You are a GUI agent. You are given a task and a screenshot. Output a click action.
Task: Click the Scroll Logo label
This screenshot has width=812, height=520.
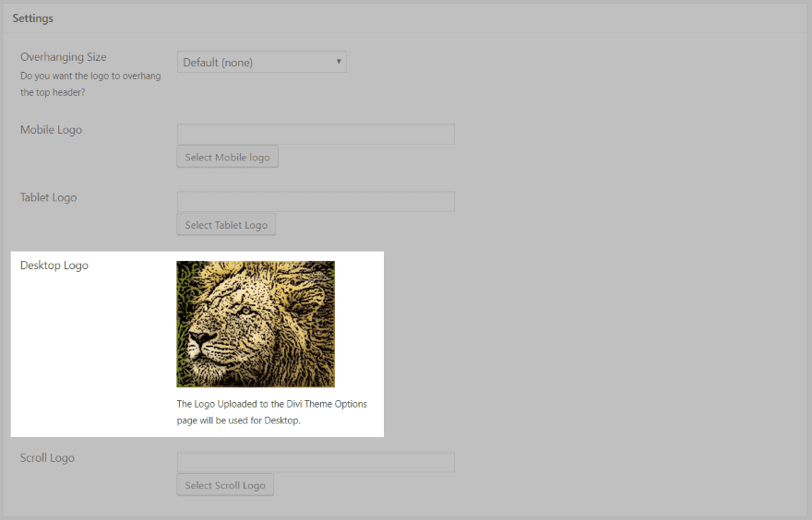click(48, 458)
